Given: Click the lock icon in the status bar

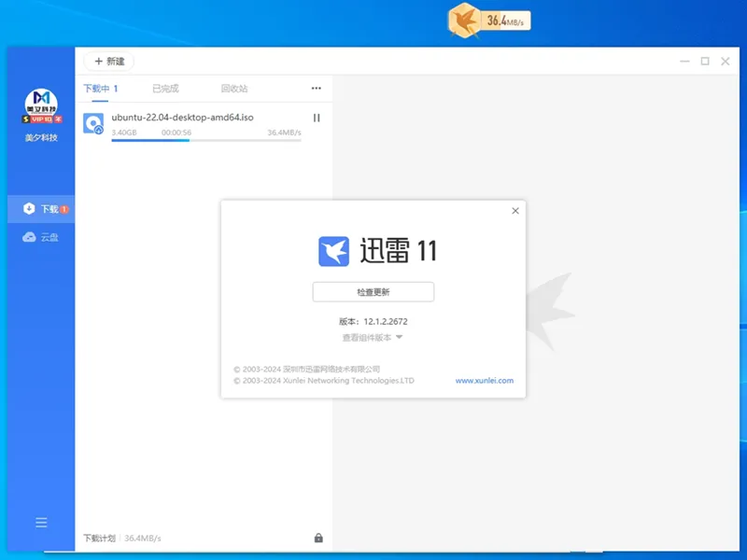Looking at the screenshot, I should [x=318, y=538].
